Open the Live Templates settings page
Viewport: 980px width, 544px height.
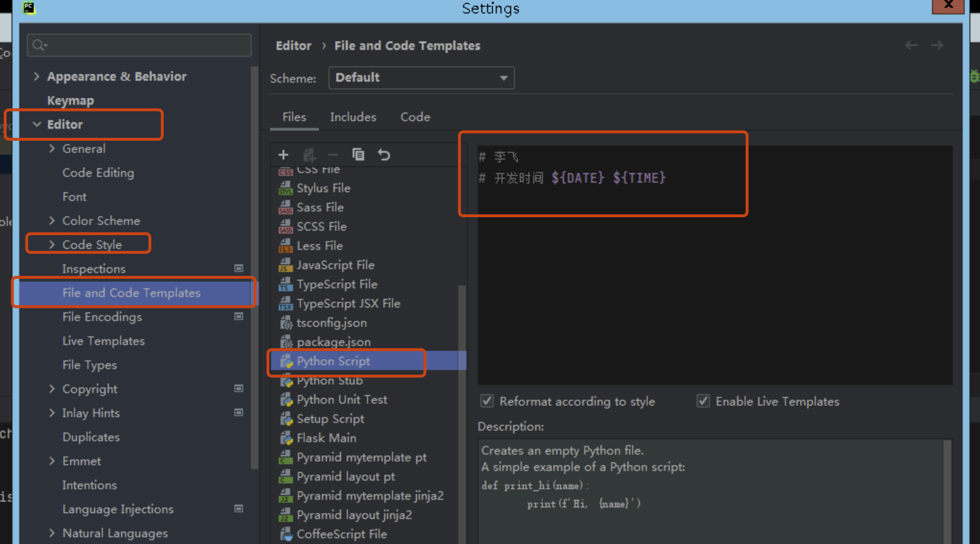[103, 341]
